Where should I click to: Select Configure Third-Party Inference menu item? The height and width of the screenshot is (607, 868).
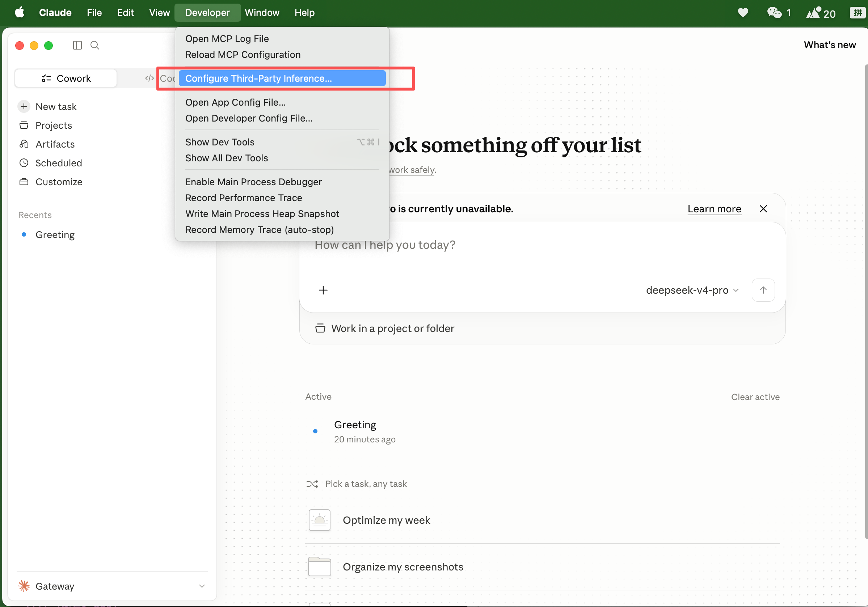[x=282, y=78]
